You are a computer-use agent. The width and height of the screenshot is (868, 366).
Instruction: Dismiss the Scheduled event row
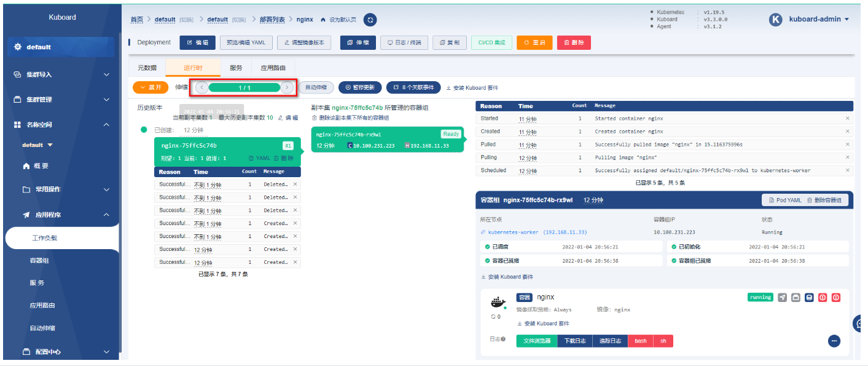848,170
